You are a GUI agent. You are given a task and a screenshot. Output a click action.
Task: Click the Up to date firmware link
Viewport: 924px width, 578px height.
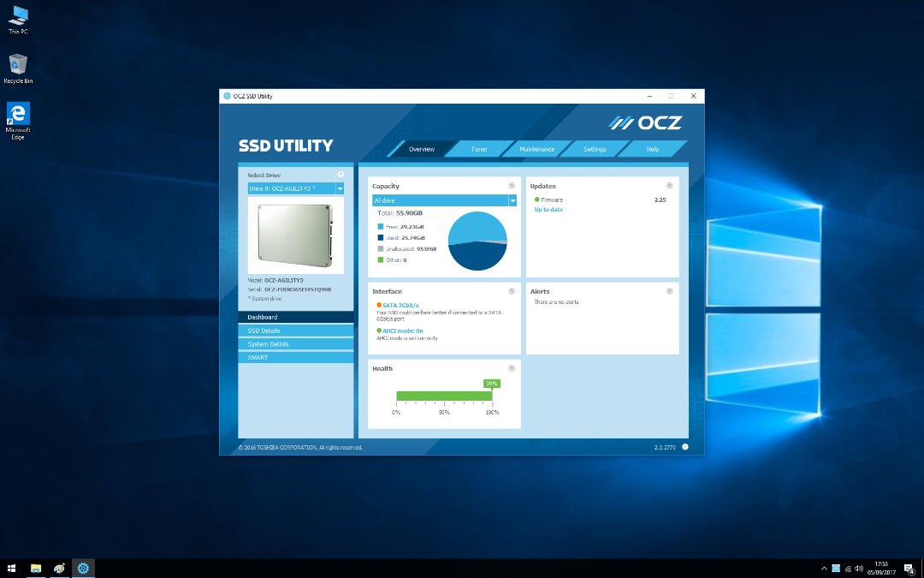point(548,210)
